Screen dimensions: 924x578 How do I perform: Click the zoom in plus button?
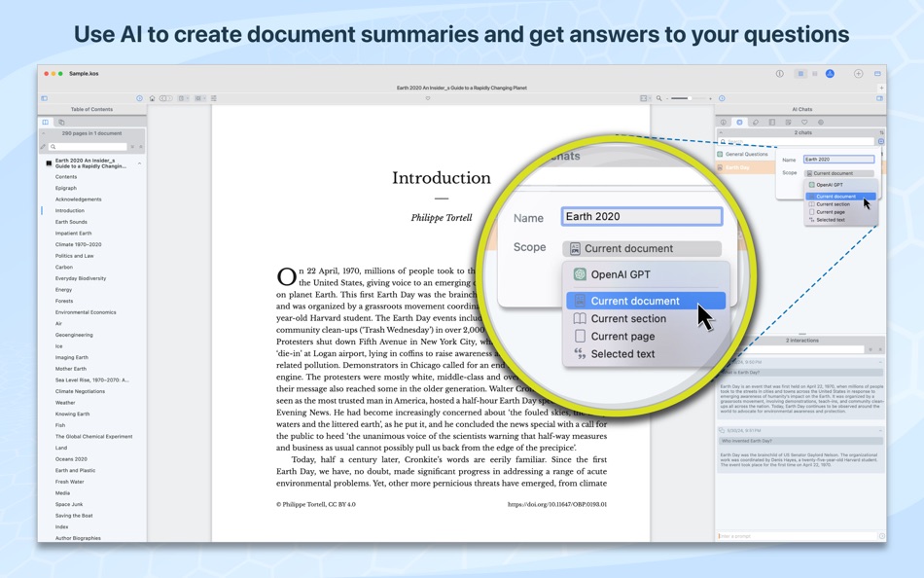[x=710, y=98]
